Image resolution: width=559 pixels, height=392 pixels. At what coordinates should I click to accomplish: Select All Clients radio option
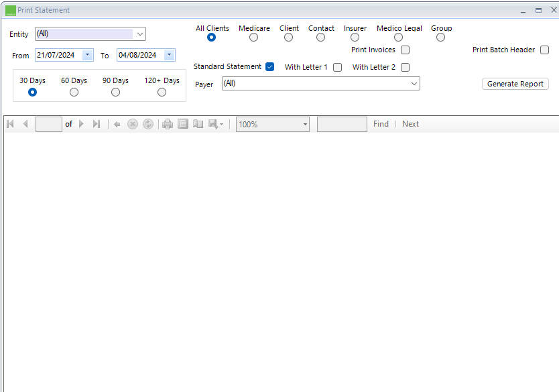click(211, 38)
